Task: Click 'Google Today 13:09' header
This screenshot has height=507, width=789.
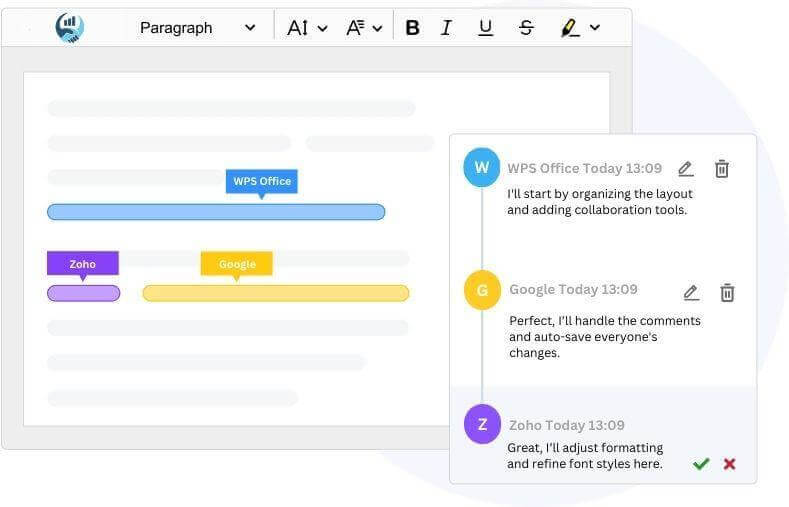Action: pyautogui.click(x=573, y=289)
